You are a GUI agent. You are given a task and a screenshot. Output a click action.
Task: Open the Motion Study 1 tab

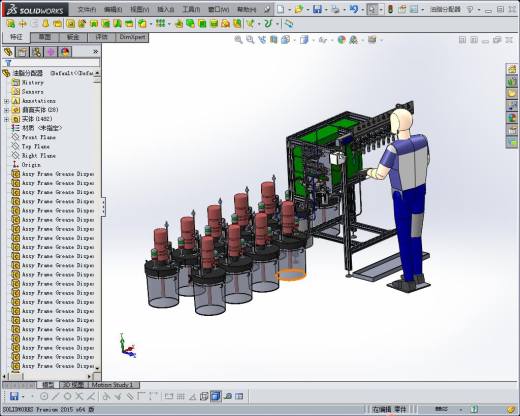point(112,385)
